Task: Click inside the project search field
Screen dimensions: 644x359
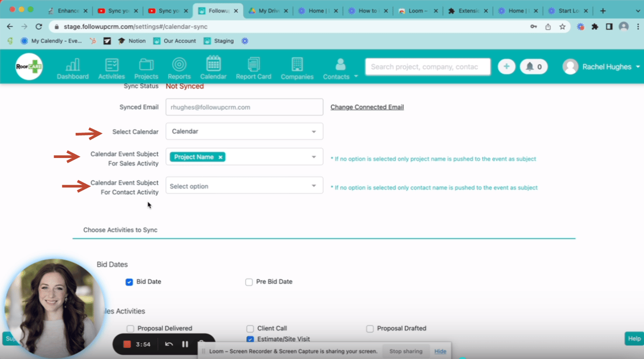Action: (x=427, y=66)
